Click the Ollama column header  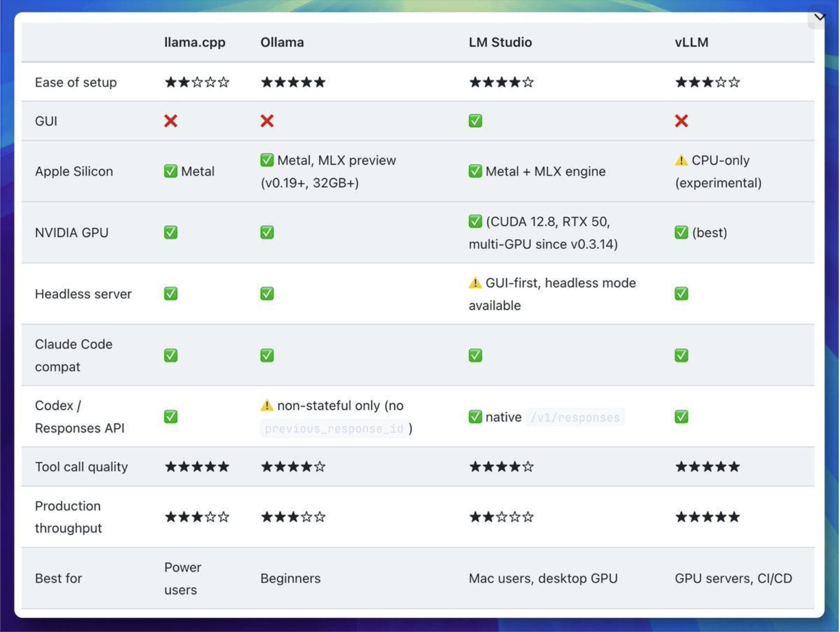(282, 42)
